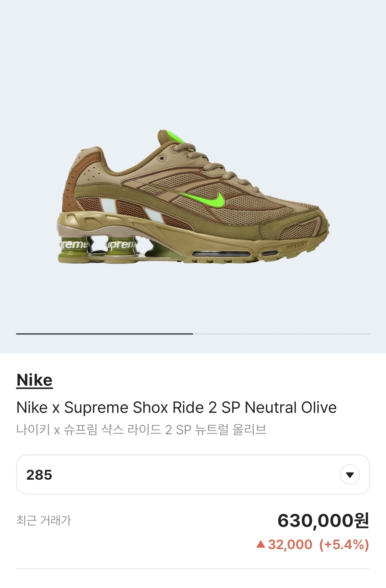386x588 pixels.
Task: Tap the Nike x Supreme Shox Ride title
Action: tap(177, 407)
